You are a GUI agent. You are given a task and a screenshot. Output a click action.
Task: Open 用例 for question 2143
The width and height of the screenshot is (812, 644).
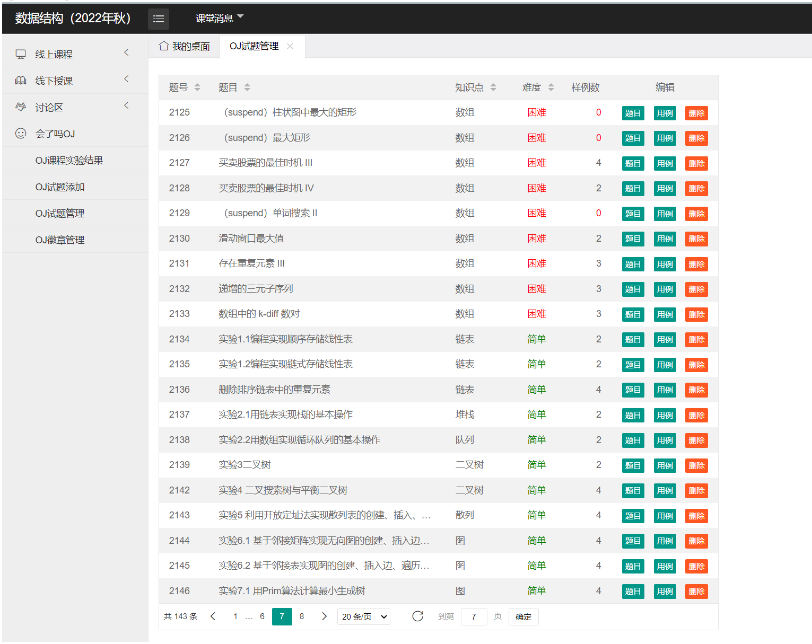pyautogui.click(x=665, y=516)
